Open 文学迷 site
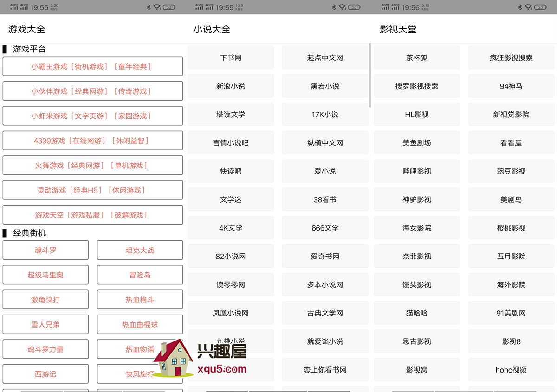 point(231,199)
